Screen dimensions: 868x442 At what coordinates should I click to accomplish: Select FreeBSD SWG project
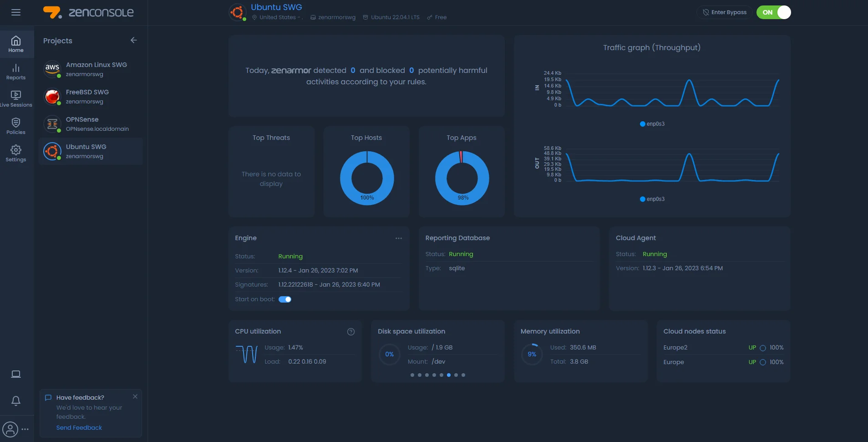(x=91, y=97)
